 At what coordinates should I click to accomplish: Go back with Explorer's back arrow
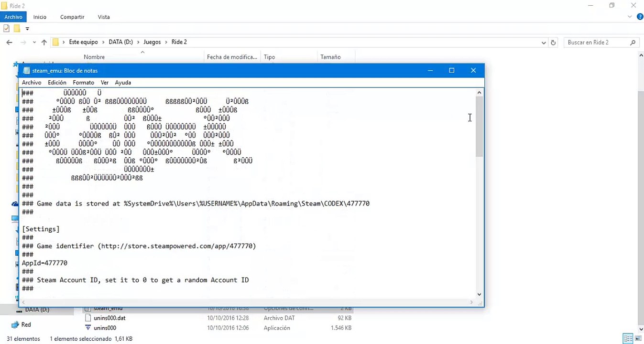(x=9, y=42)
